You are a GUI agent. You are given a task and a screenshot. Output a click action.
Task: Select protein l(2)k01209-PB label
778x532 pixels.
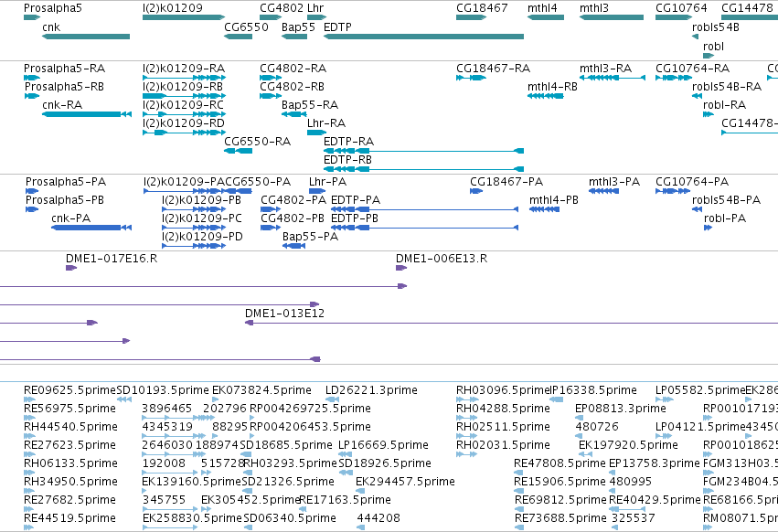(x=202, y=200)
